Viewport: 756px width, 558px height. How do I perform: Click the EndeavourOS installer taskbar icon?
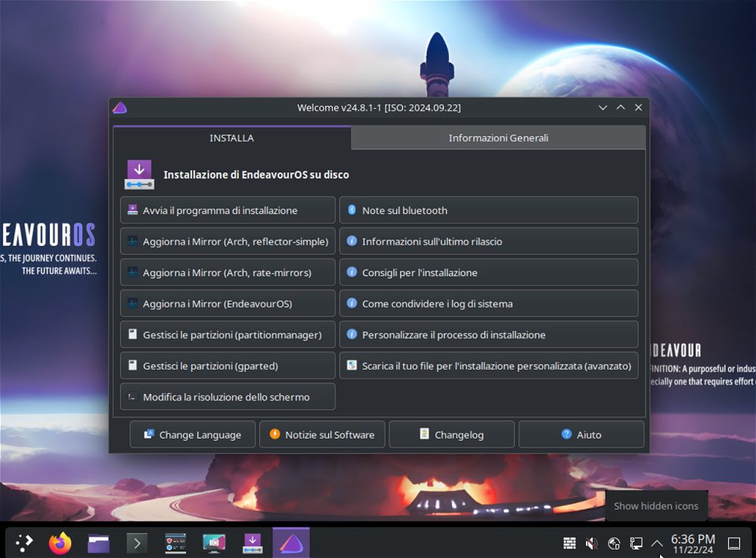click(x=252, y=543)
